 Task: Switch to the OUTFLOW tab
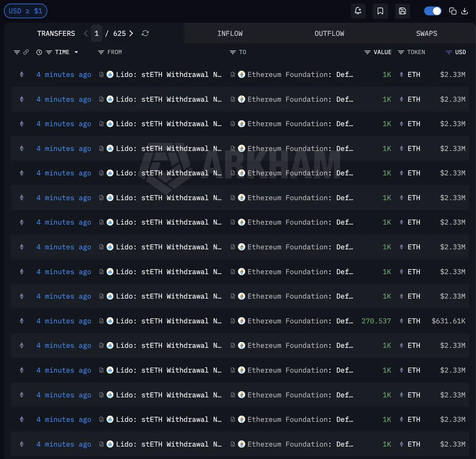[x=329, y=34]
